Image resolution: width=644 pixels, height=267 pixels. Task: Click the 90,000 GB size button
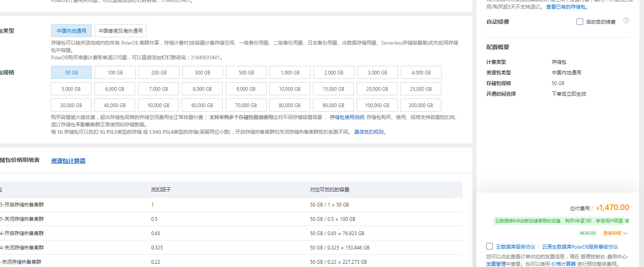tap(333, 105)
